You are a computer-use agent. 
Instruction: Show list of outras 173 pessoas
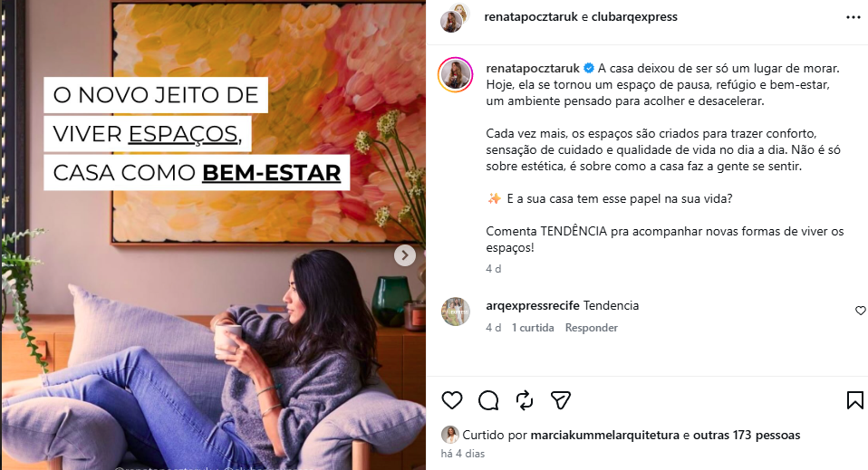pyautogui.click(x=747, y=435)
